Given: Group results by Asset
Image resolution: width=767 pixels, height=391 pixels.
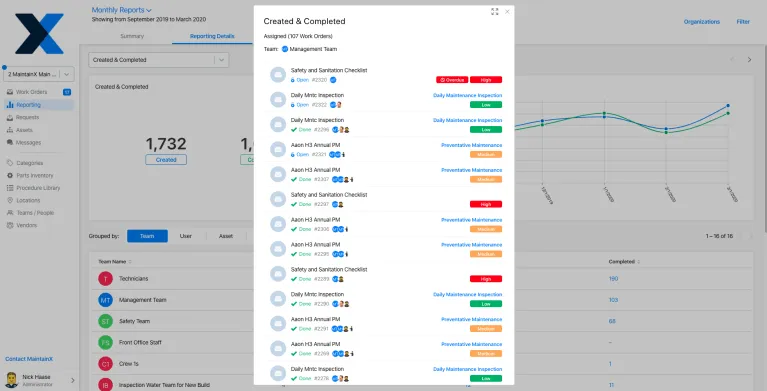Looking at the screenshot, I should 226,236.
